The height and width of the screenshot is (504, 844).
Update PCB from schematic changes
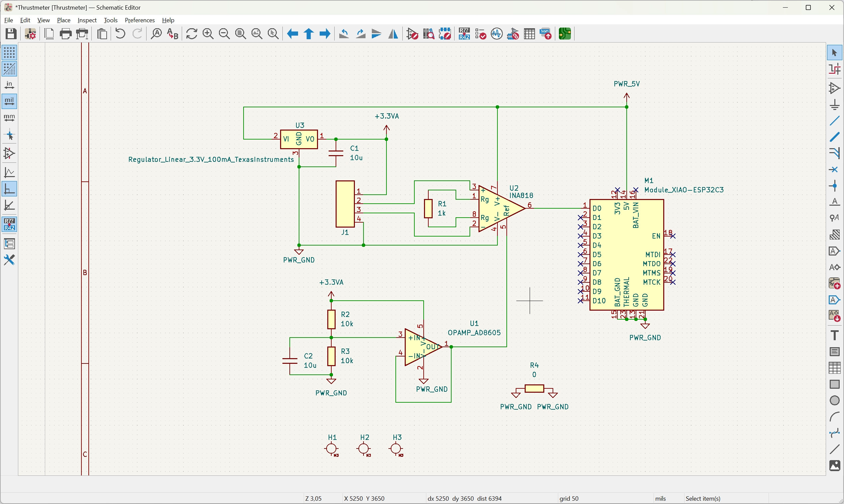[513, 34]
